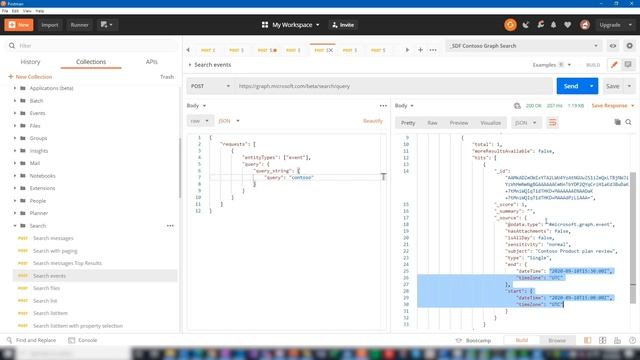Open the notifications bell
Viewport: 640px width, 360px height.
tap(553, 25)
